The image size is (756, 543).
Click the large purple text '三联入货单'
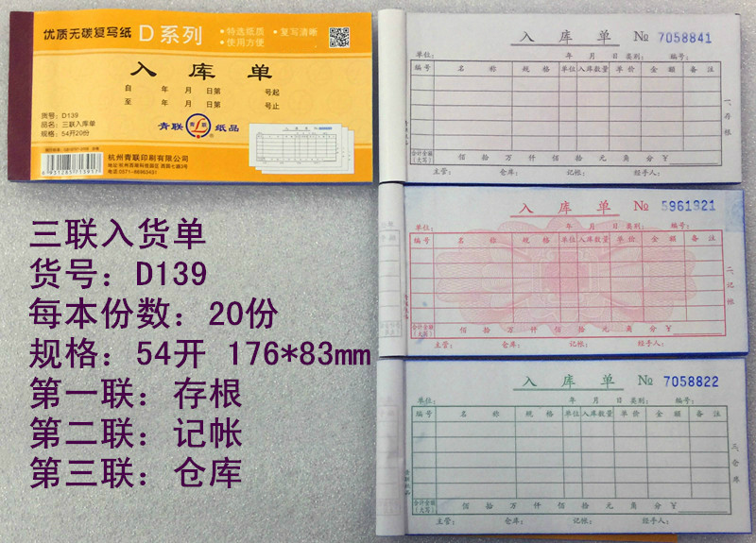(117, 234)
